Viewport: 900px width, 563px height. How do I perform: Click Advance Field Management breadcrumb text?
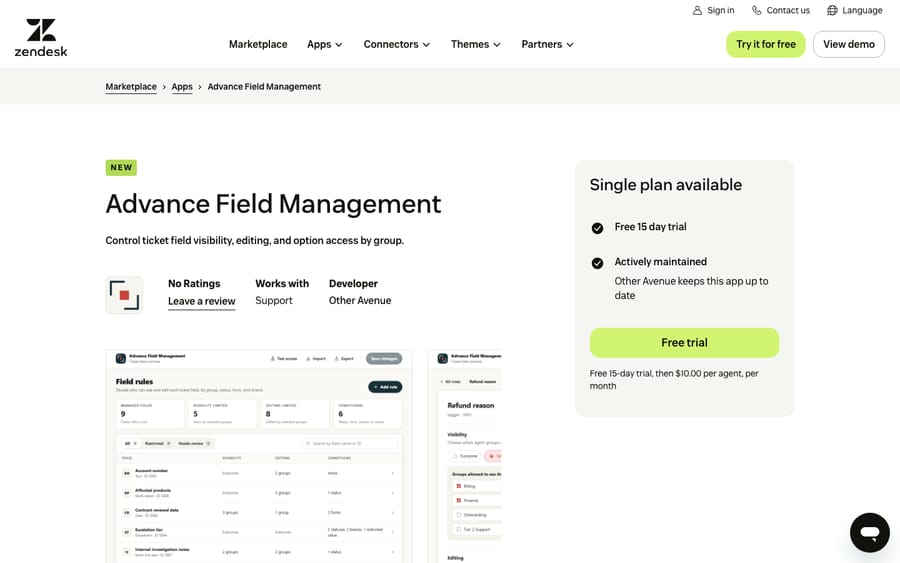coord(264,87)
